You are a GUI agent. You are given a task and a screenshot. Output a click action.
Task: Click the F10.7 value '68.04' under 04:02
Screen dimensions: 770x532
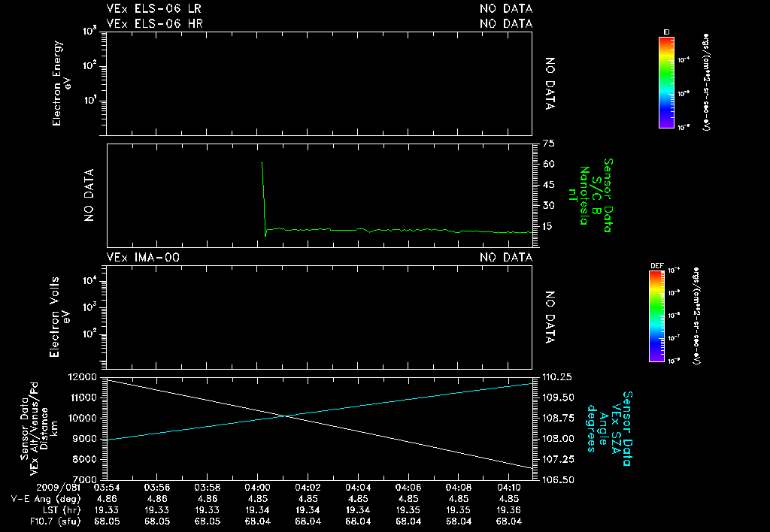[x=308, y=521]
